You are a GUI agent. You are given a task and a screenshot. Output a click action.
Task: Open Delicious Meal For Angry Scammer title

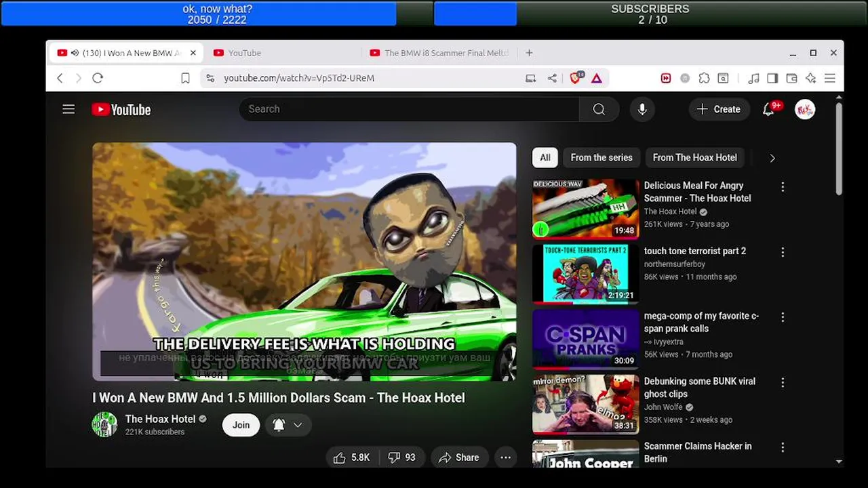tap(698, 192)
